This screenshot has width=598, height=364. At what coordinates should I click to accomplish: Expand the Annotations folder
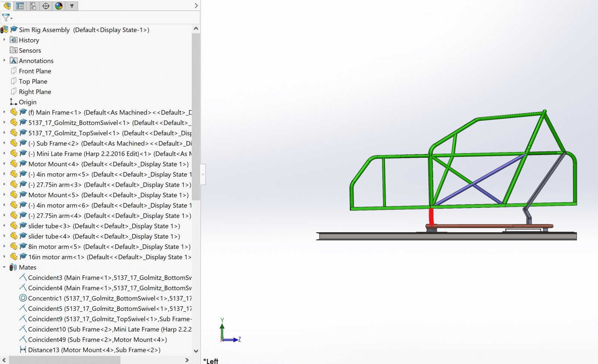4,60
